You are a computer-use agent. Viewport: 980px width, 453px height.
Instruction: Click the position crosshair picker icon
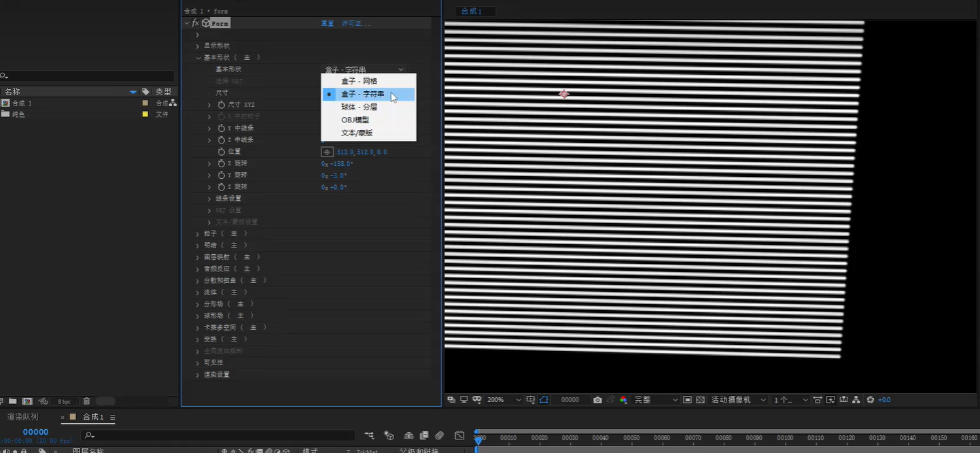click(327, 152)
